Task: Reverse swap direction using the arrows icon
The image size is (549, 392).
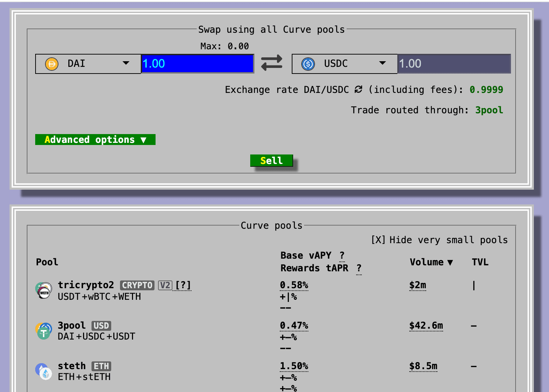Action: tap(271, 63)
